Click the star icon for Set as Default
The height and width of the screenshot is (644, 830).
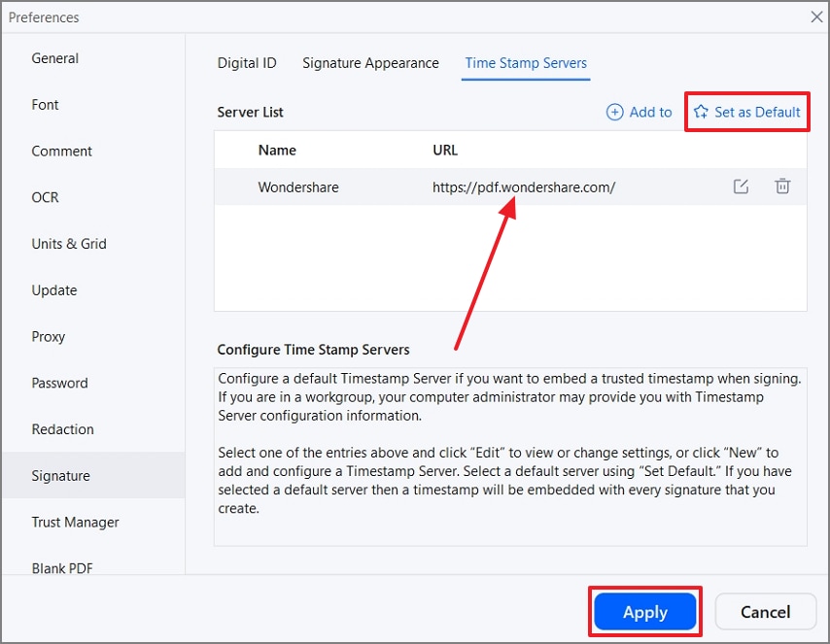tap(701, 113)
